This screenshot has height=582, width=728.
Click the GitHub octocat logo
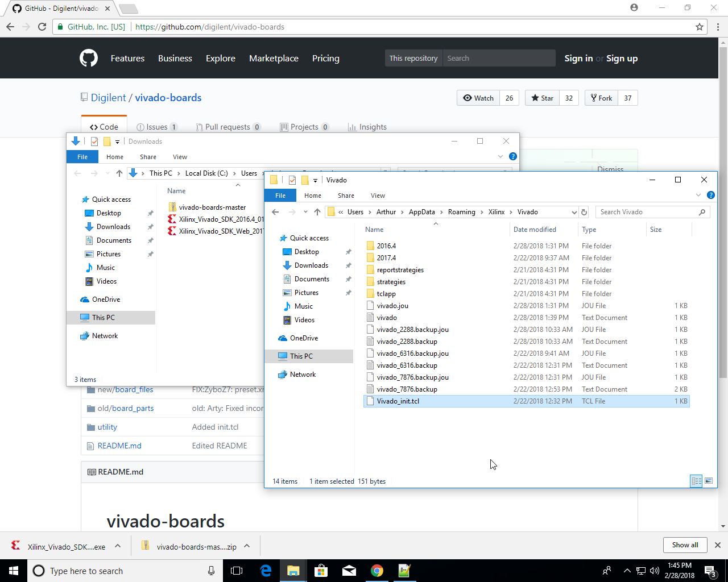click(x=88, y=58)
